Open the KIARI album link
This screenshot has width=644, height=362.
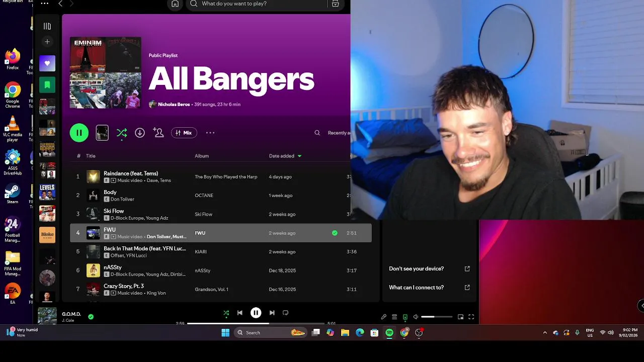coord(201,252)
